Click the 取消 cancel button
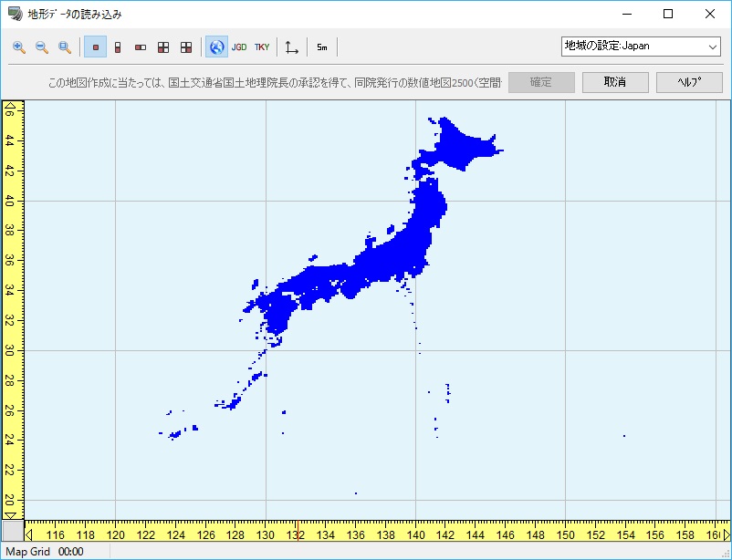The height and width of the screenshot is (560, 732). (615, 82)
